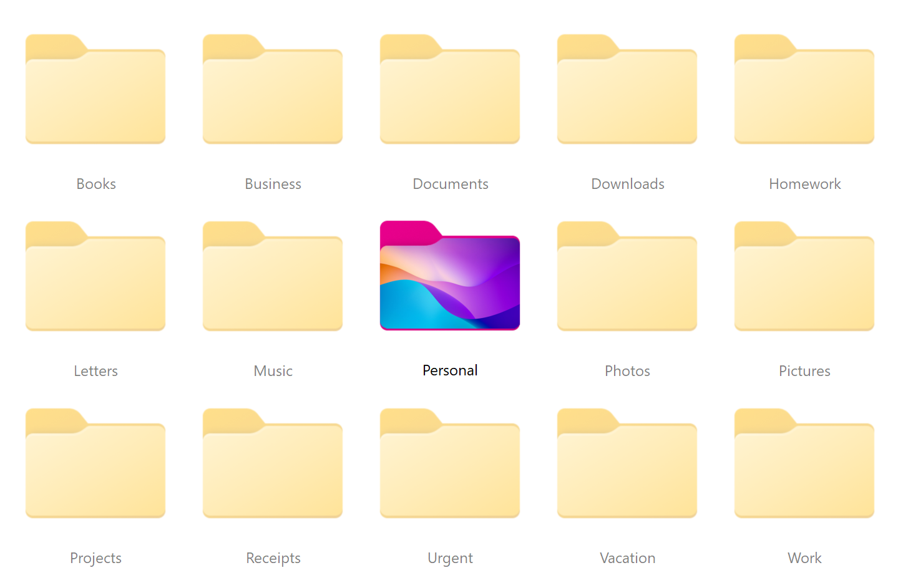Select the "Documents" label text
Viewport: 898px width, 588px height.
451,184
